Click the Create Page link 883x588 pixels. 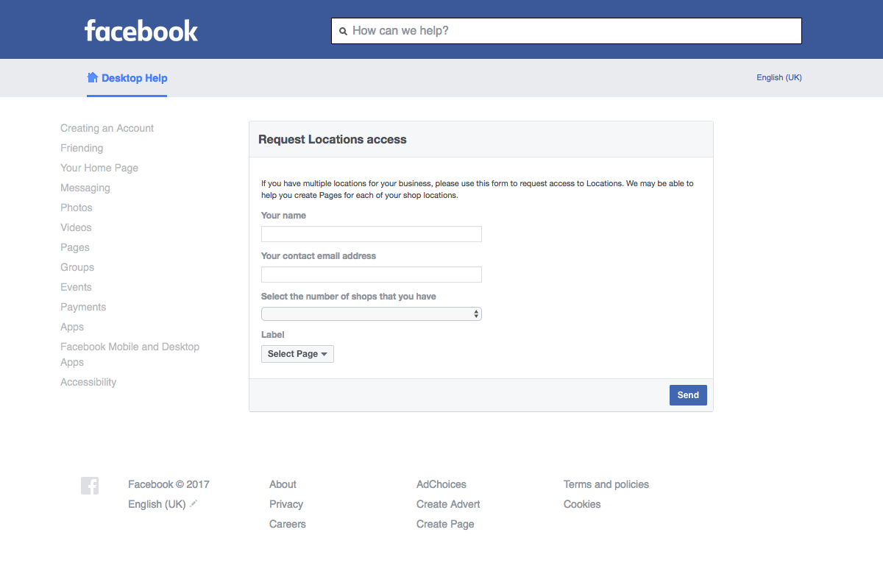pyautogui.click(x=445, y=524)
